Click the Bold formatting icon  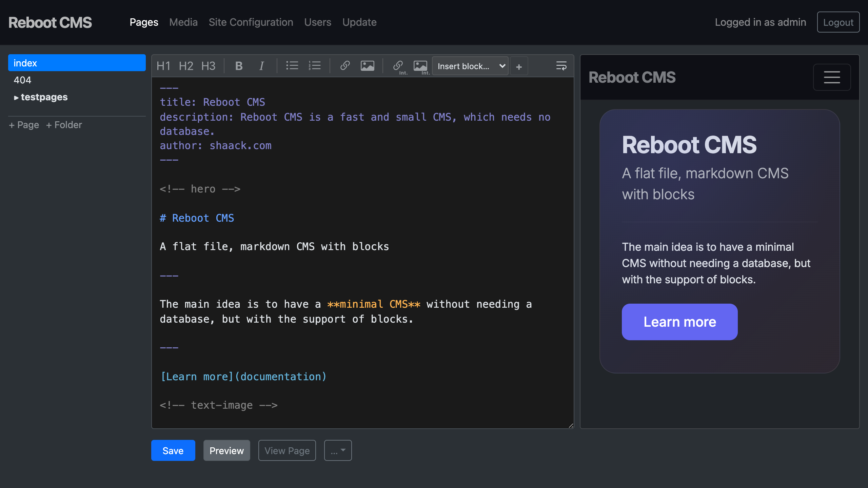tap(239, 66)
